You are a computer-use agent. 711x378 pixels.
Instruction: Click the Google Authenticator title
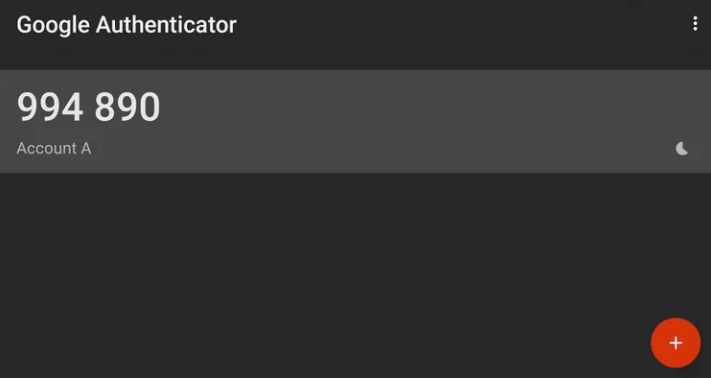127,25
